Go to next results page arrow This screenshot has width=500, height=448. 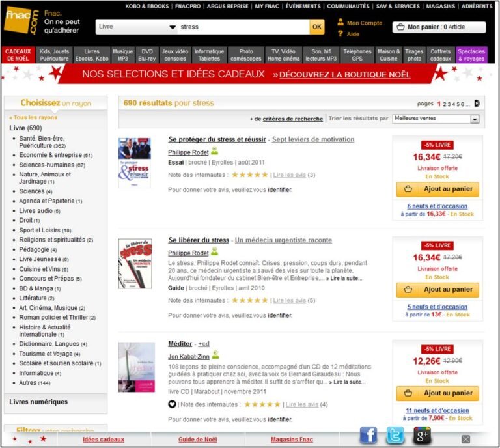pyautogui.click(x=477, y=104)
